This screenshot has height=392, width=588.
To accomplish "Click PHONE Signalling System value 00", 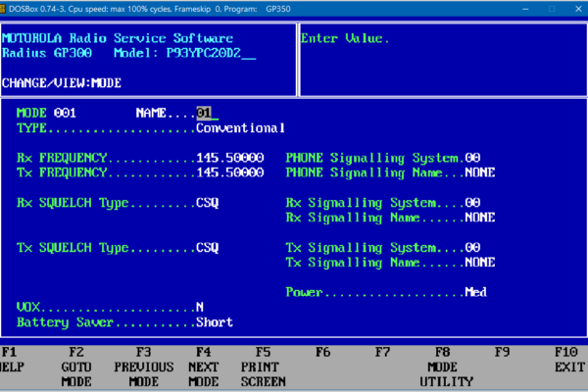I will coord(472,158).
